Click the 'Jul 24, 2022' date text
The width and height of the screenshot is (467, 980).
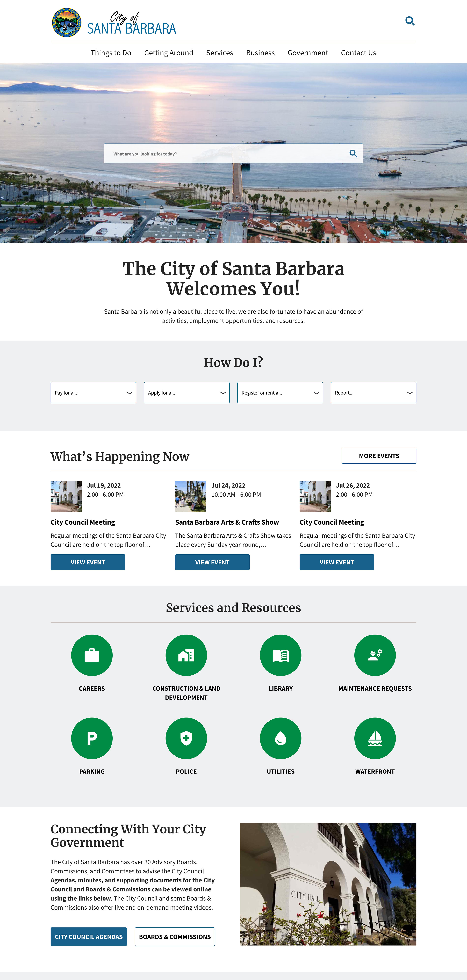coord(228,485)
